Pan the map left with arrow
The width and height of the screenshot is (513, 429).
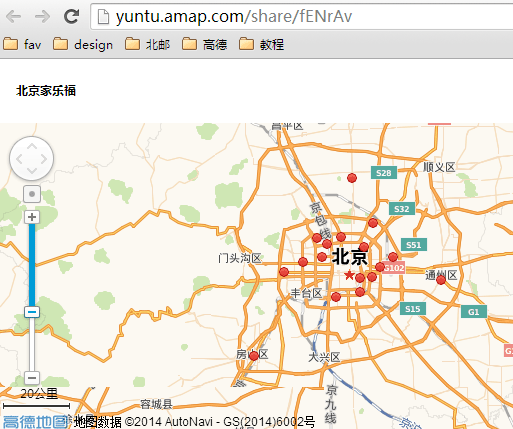[x=19, y=159]
